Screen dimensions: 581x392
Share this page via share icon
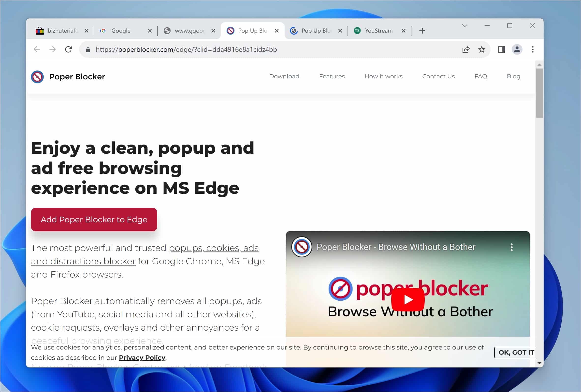click(x=466, y=49)
